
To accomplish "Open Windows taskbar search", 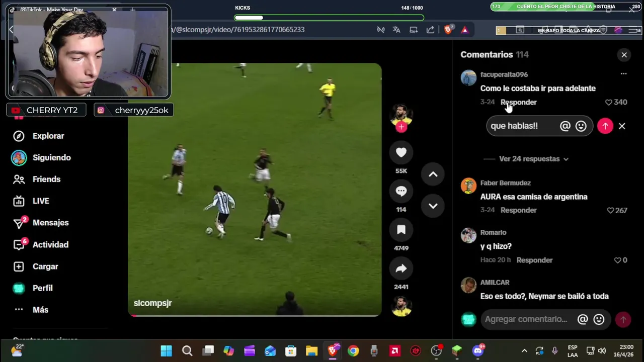I will pyautogui.click(x=187, y=351).
